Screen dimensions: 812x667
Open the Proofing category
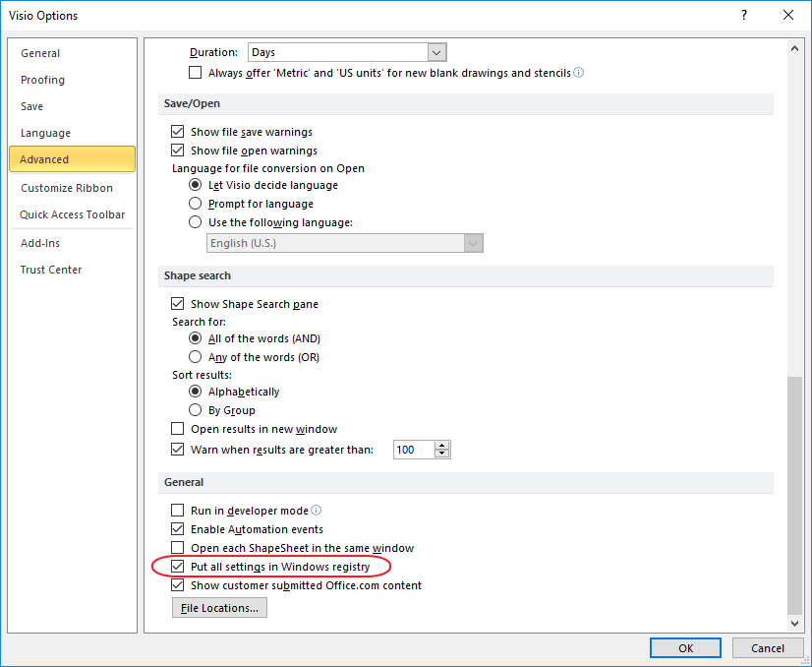pos(72,80)
